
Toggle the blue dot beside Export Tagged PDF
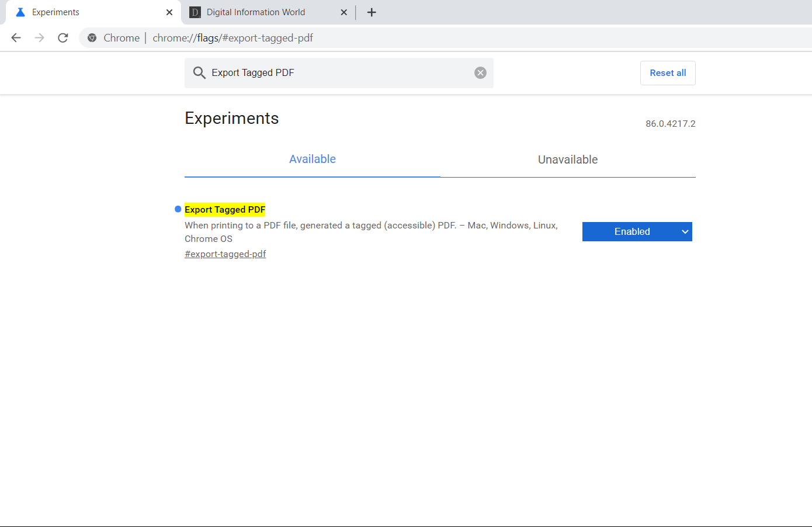point(177,209)
